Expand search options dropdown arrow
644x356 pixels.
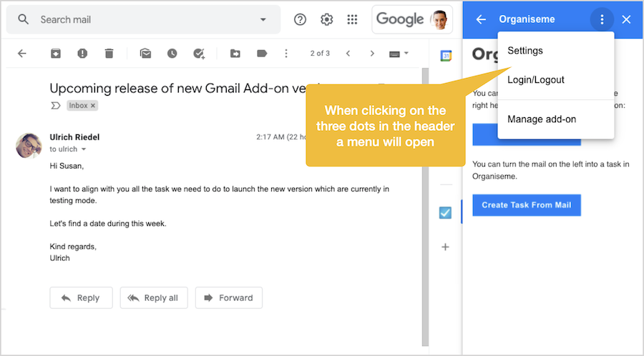point(263,19)
